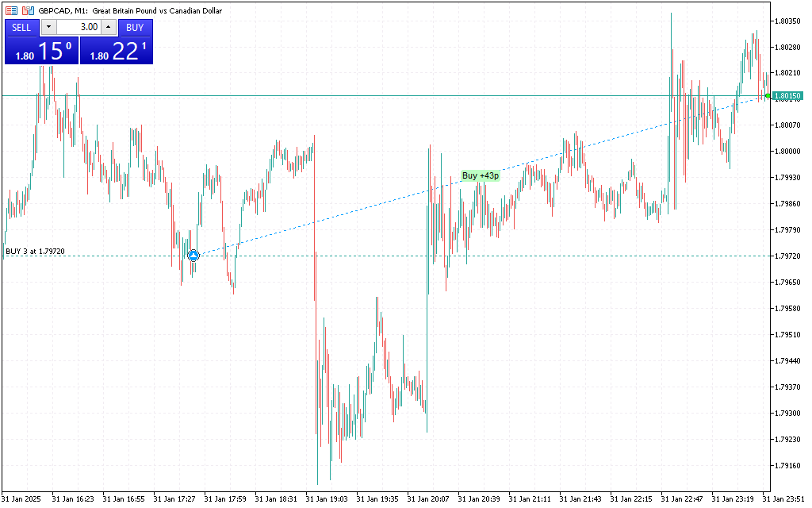
Task: Toggle the one-click trading panel icon
Action: tap(11, 11)
